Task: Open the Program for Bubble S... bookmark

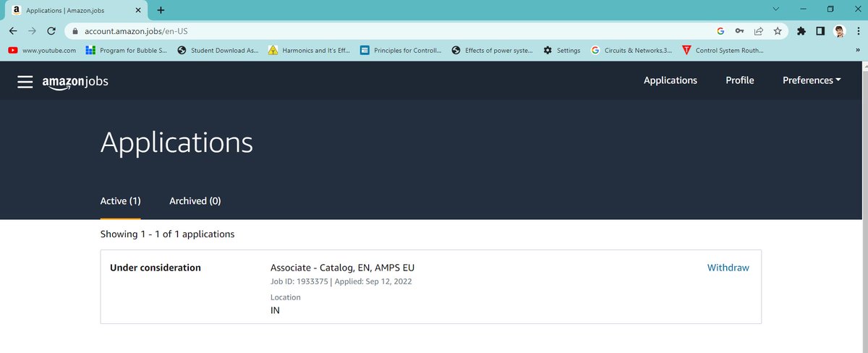Action: 126,51
